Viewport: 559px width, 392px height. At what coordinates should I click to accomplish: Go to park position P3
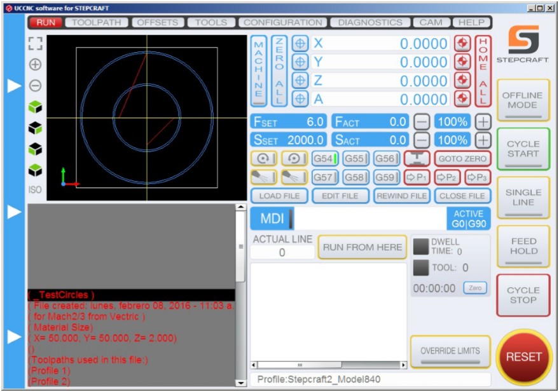coord(478,177)
